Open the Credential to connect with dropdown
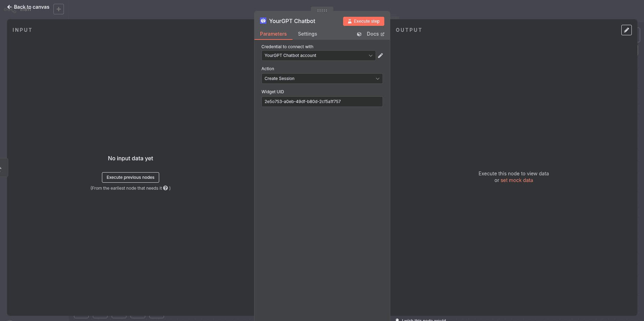This screenshot has height=321, width=644. coord(318,56)
